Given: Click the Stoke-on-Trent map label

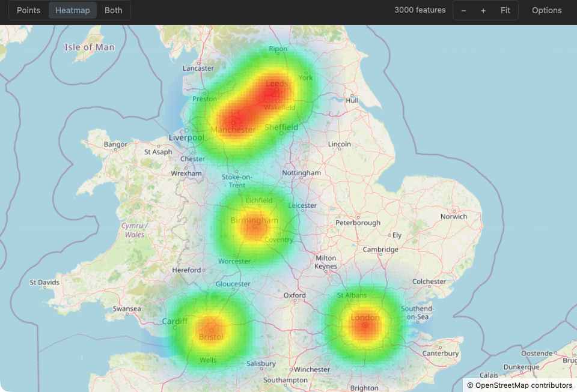Looking at the screenshot, I should 237,181.
